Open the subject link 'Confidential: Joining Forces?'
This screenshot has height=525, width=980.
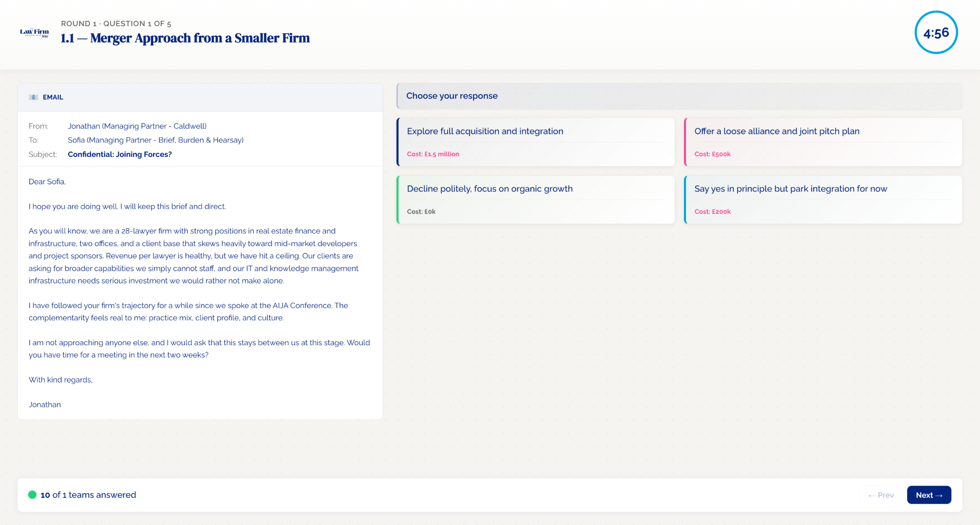[119, 154]
